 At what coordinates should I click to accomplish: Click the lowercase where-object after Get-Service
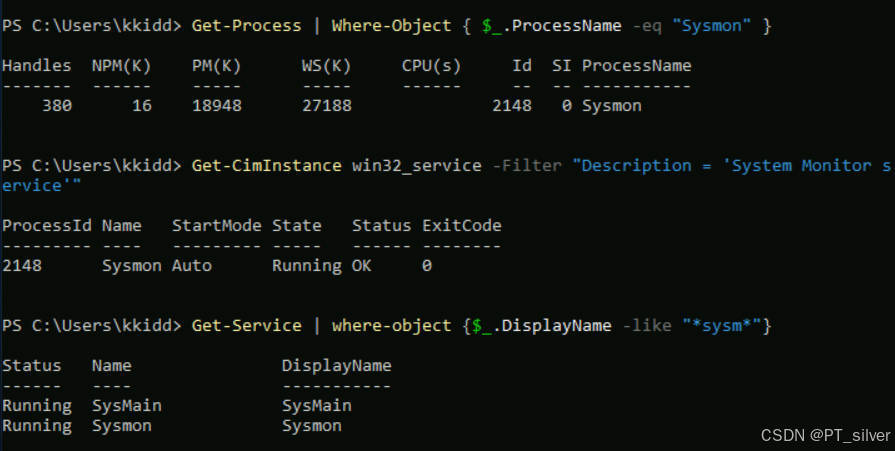pyautogui.click(x=391, y=325)
